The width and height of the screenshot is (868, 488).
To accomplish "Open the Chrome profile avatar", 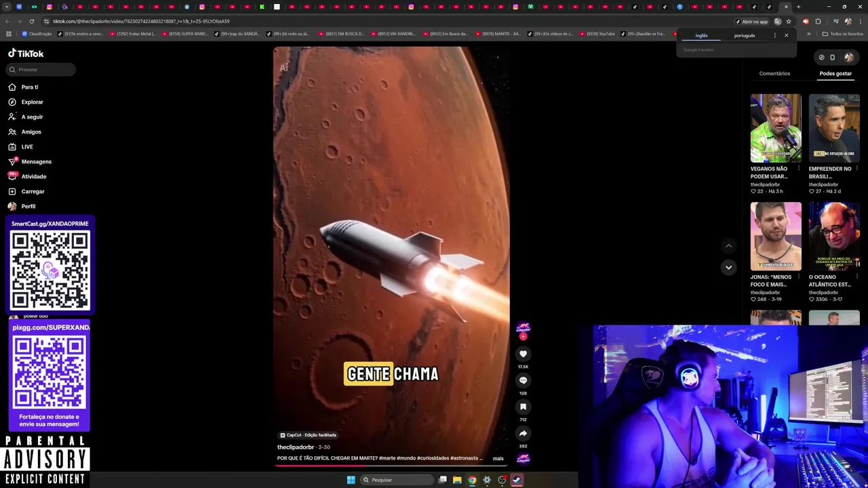I will point(848,22).
